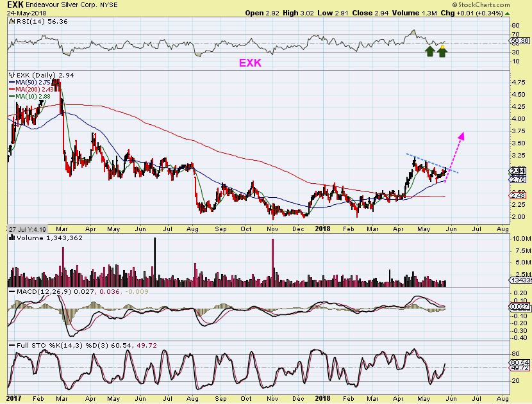
Task: Click the Volume 1.3M header value
Action: pos(414,13)
